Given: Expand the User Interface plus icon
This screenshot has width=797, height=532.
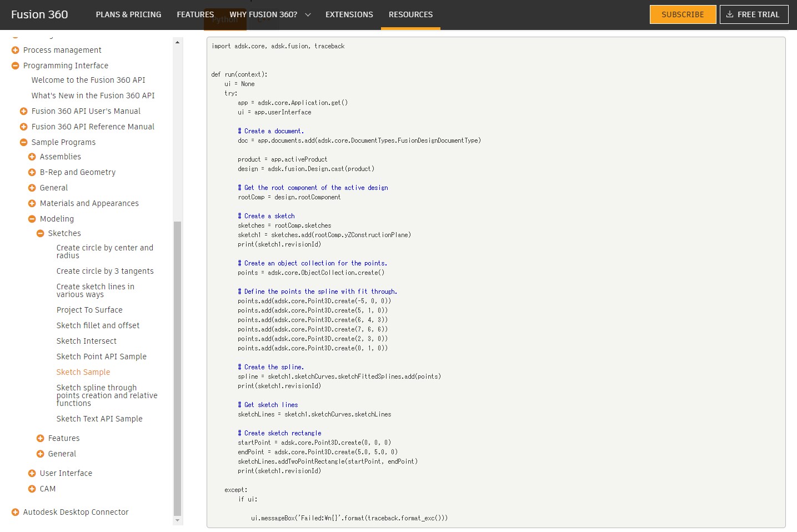Looking at the screenshot, I should [x=32, y=473].
